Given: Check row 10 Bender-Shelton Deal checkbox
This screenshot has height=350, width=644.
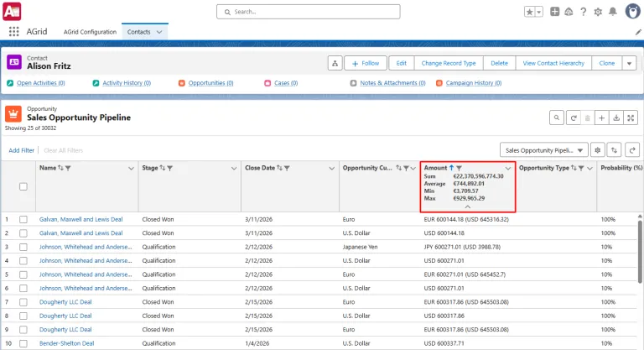Looking at the screenshot, I should pyautogui.click(x=23, y=343).
